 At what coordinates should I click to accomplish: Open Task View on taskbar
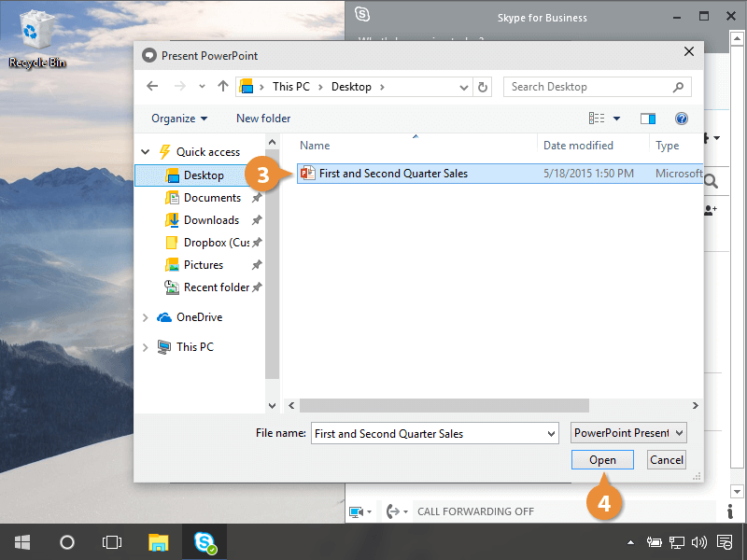point(112,541)
